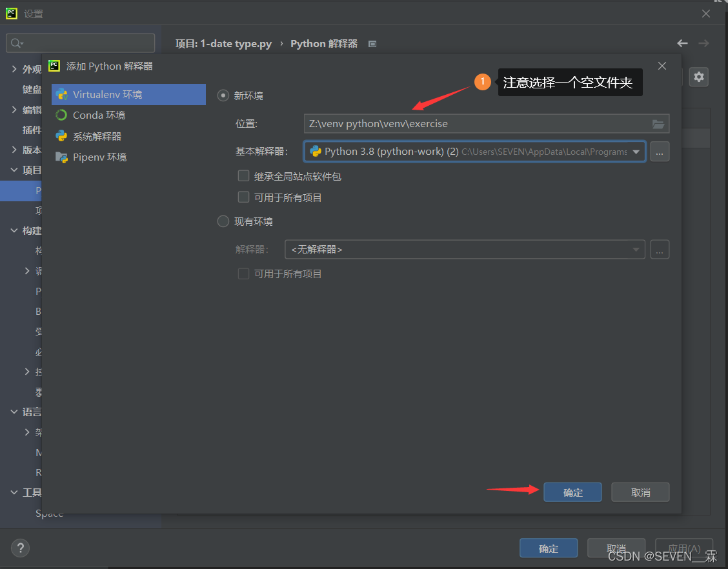This screenshot has width=728, height=569.
Task: Expand the 版本 settings category
Action: [14, 150]
